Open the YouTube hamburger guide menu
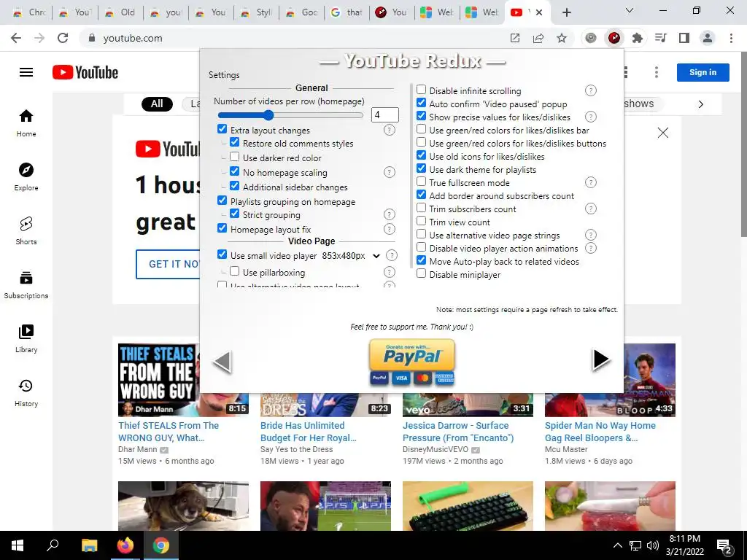The width and height of the screenshot is (747, 560). coord(26,72)
